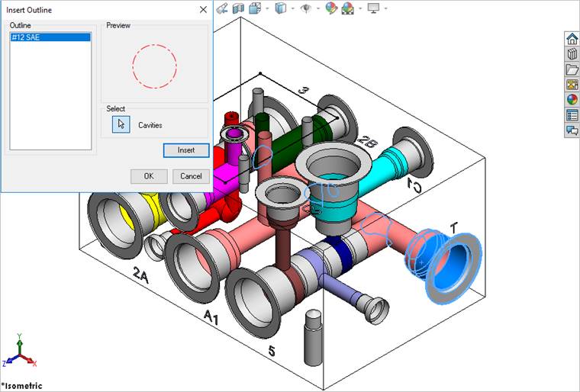The image size is (580, 392).
Task: Click the *Isometric view label
Action: coord(21,386)
